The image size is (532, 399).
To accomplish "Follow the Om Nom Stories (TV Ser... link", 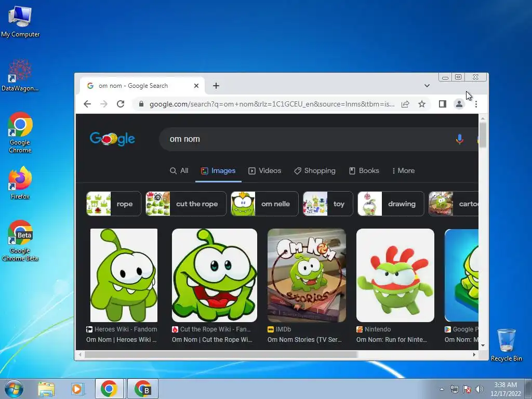I will pos(304,340).
